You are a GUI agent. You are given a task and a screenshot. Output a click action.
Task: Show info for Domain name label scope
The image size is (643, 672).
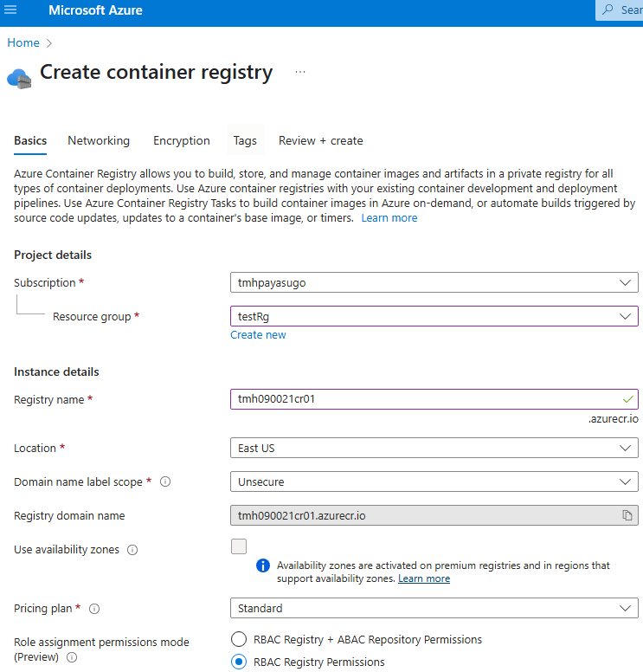click(165, 481)
